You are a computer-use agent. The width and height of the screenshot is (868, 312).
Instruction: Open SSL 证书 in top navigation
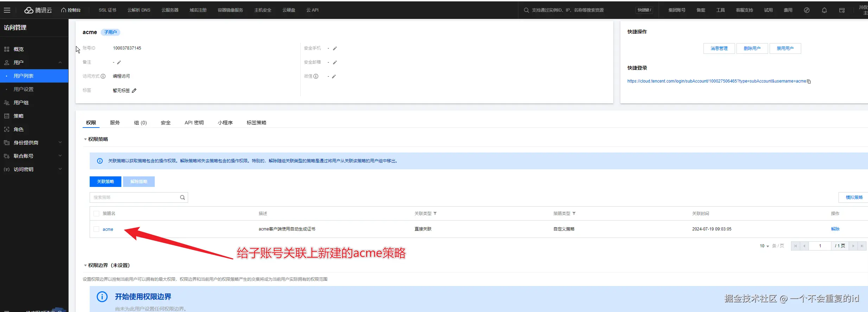(x=107, y=10)
